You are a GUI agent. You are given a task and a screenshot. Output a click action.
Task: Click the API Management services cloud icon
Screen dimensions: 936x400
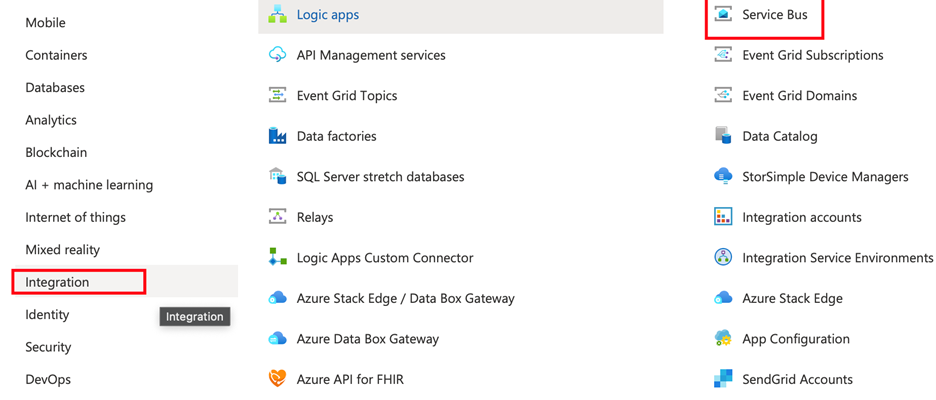(x=278, y=55)
